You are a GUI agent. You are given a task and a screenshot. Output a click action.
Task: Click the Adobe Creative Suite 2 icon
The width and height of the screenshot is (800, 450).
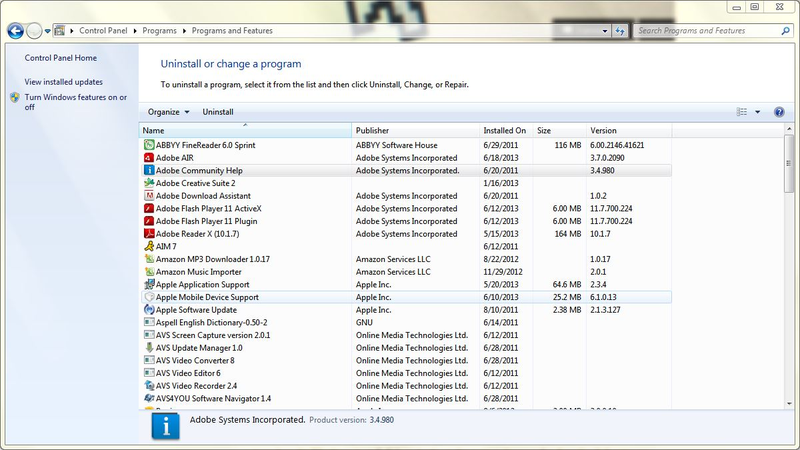[x=149, y=183]
